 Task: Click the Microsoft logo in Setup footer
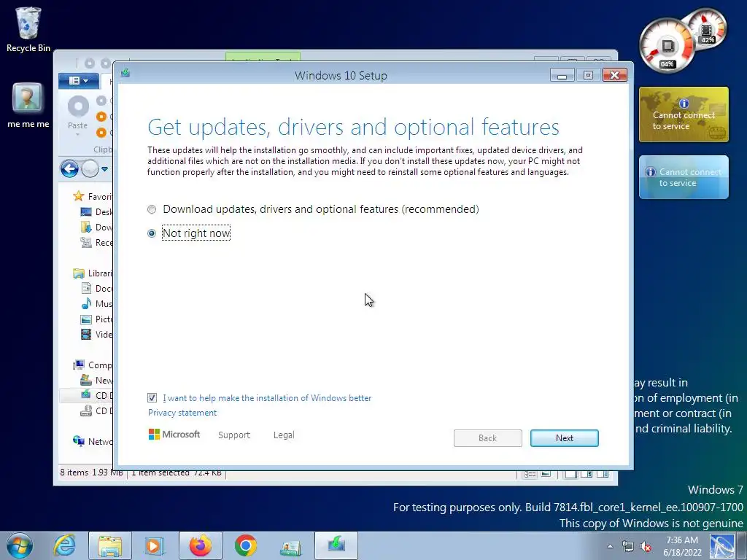[174, 435]
